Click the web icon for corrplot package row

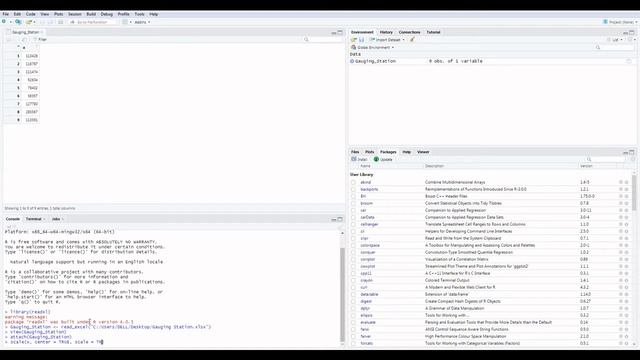[621, 259]
